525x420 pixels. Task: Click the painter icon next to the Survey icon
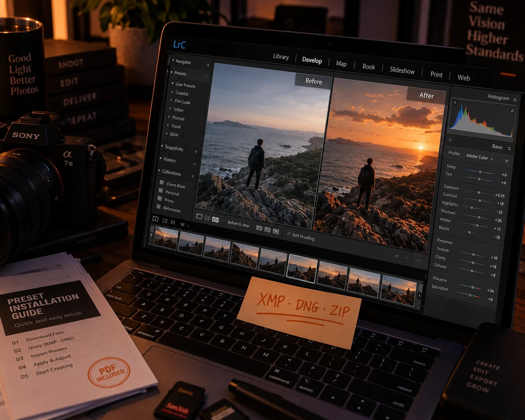tap(182, 224)
